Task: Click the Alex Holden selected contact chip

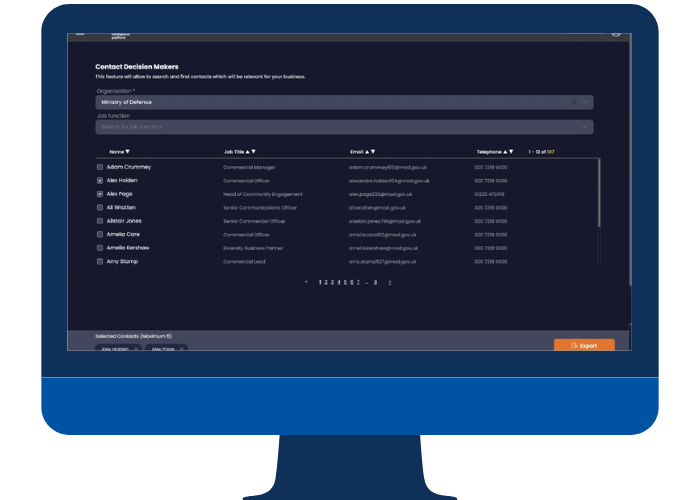Action: 119,348
